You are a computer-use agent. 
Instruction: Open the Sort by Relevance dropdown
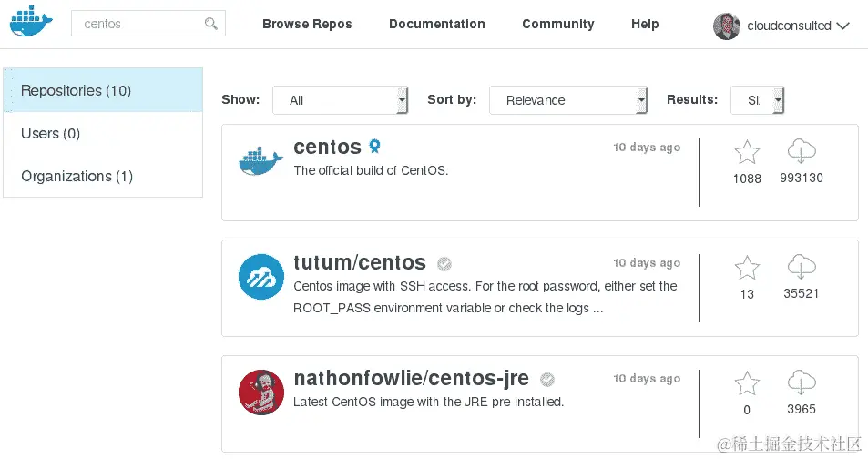pos(568,100)
